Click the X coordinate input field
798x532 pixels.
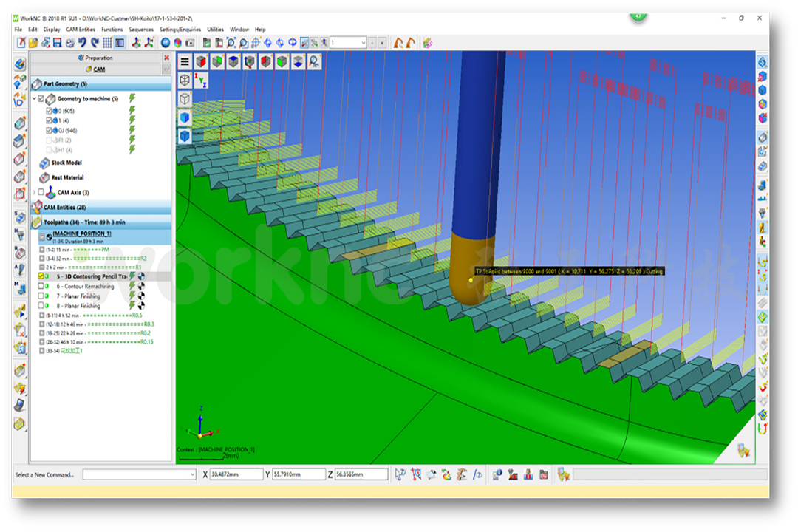236,474
